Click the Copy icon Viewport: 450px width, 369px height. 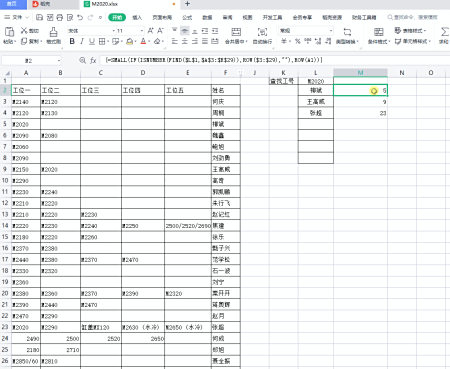click(x=24, y=41)
